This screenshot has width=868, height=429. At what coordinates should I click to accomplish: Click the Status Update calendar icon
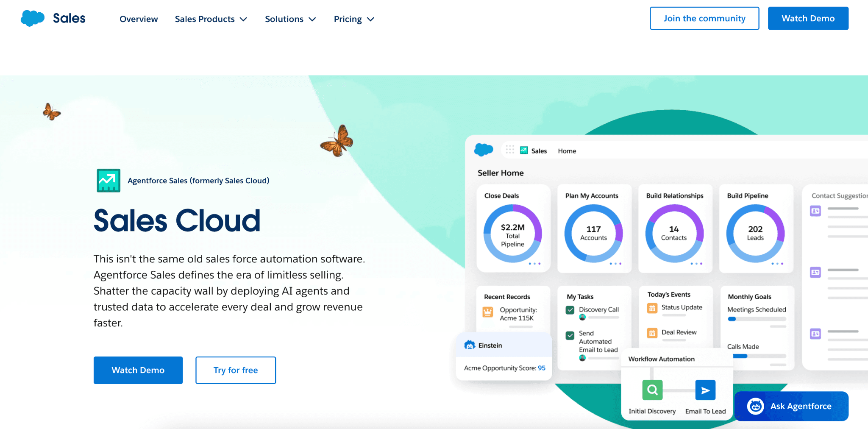point(651,307)
